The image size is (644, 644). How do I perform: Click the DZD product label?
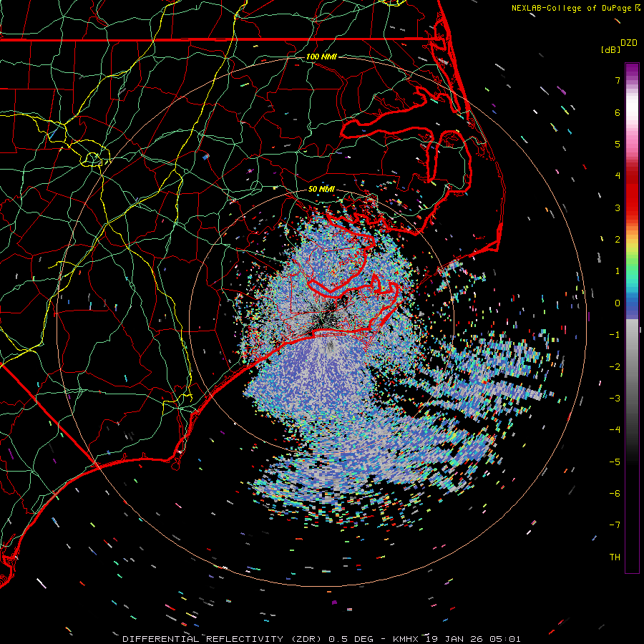629,43
